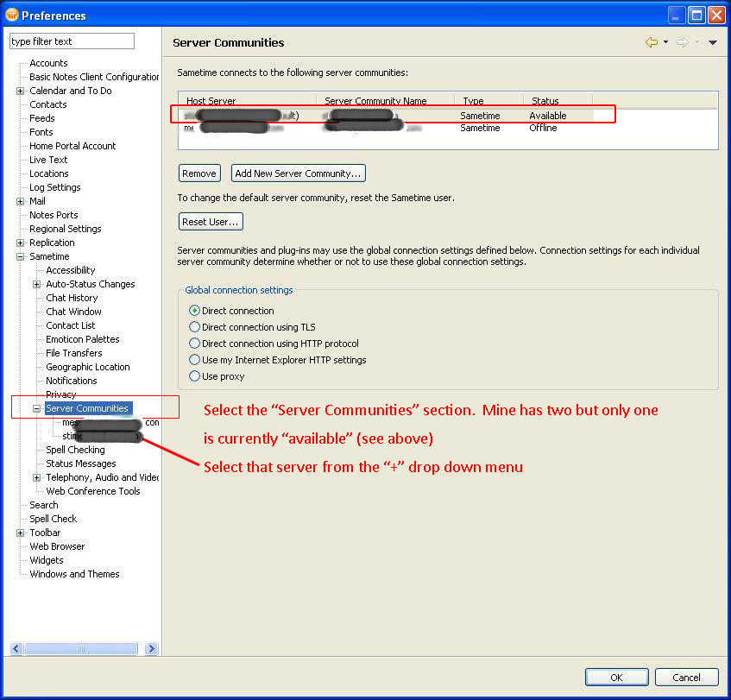
Task: Click the Remove button
Action: (x=199, y=173)
